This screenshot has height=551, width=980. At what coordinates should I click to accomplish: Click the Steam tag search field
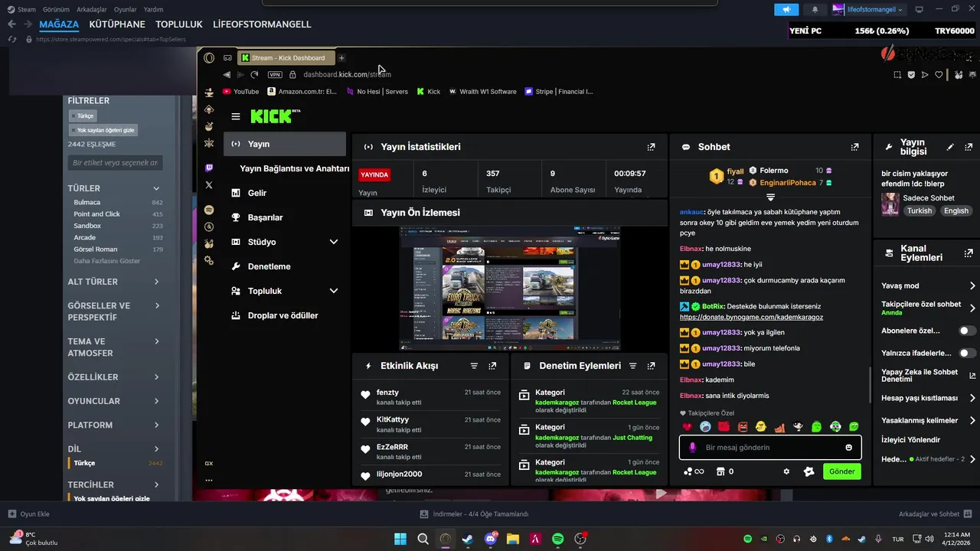click(115, 163)
